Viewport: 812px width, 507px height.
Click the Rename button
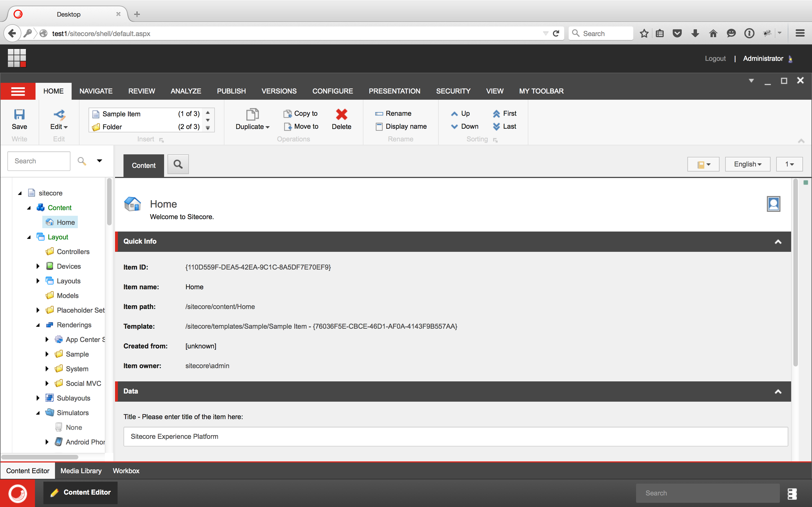coord(398,114)
